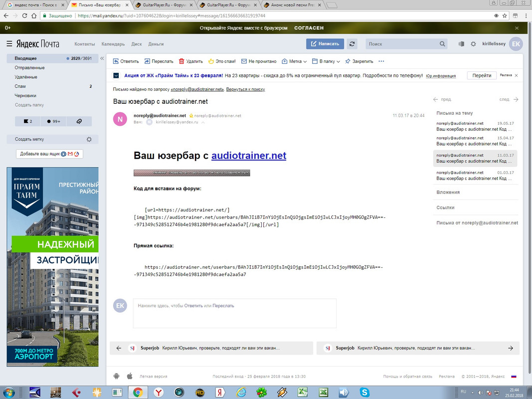
Task: Open Диск in top menu
Action: [x=137, y=44]
